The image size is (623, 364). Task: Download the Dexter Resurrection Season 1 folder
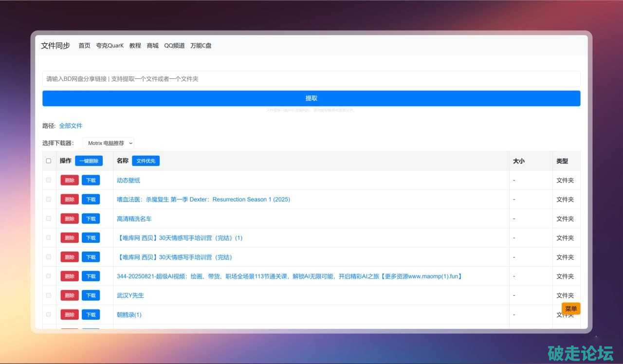coord(91,200)
